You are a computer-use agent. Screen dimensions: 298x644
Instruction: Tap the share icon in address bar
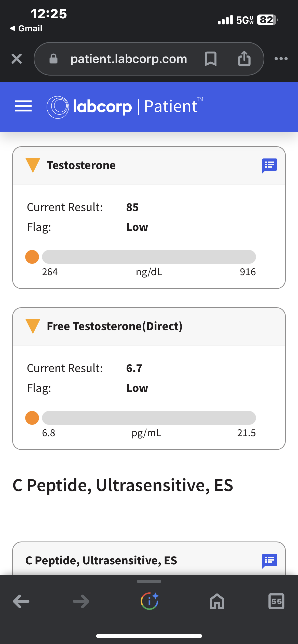coord(244,59)
